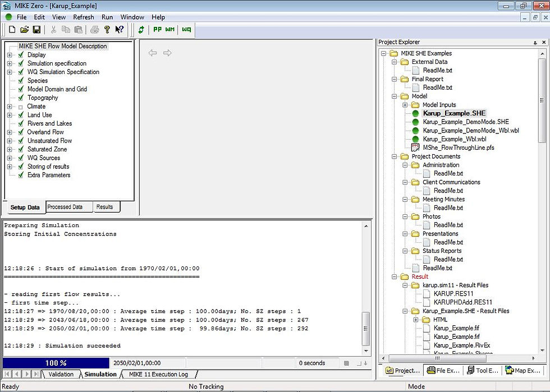Screen dimensions: 550x392
Task: Select Karup_Example_DemoMode.SHE file icon
Action: tap(415, 122)
